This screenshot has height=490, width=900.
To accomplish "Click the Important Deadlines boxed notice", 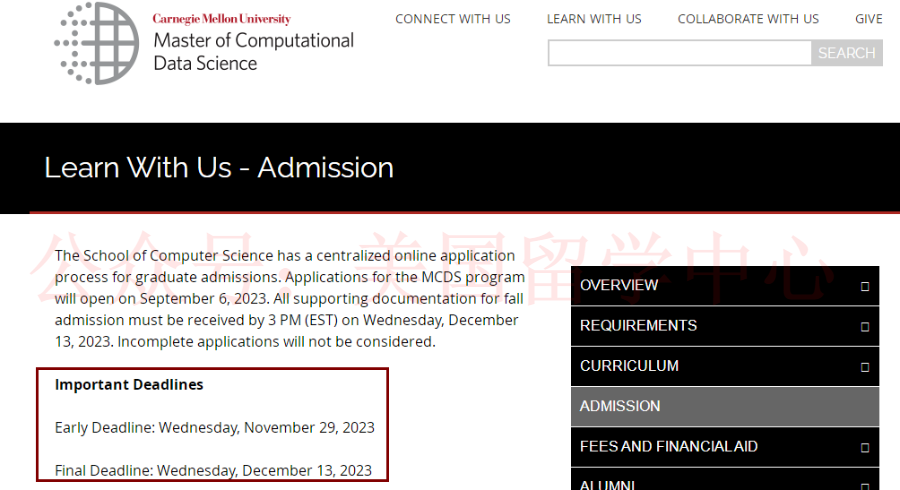I will coord(212,425).
